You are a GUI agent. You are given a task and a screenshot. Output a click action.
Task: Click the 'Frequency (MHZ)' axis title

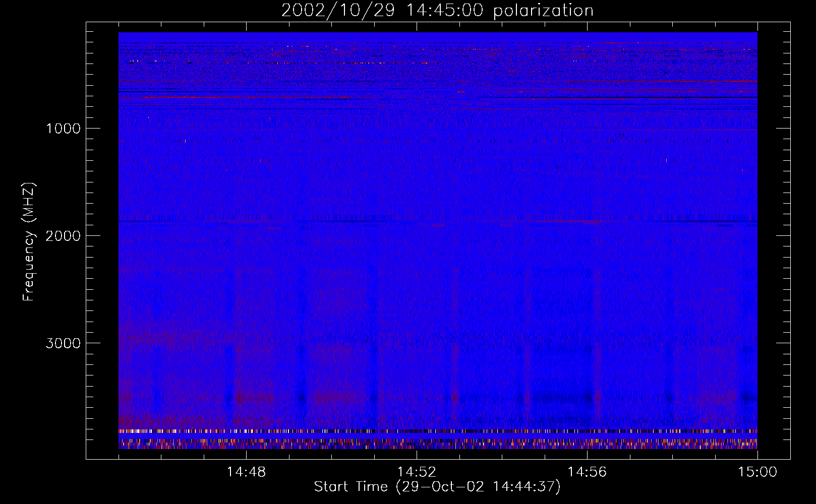pos(29,241)
